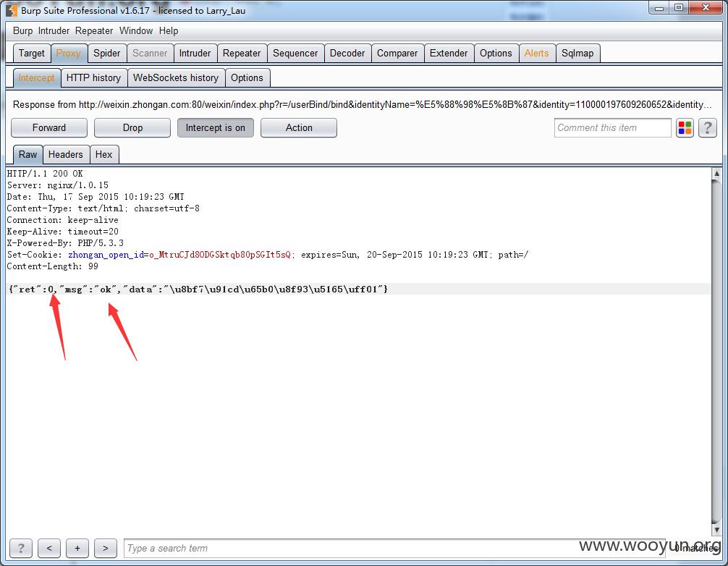Toggle the Intercept is on button

pos(216,127)
